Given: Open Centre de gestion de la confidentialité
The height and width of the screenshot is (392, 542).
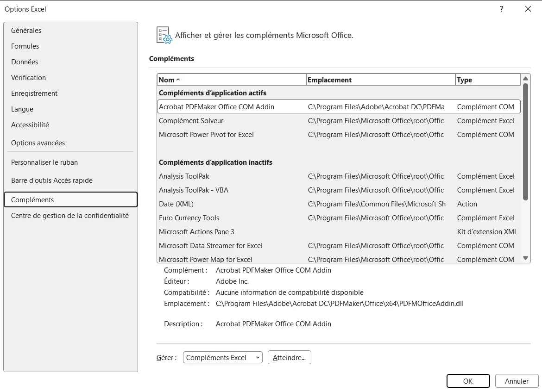Looking at the screenshot, I should pos(70,216).
